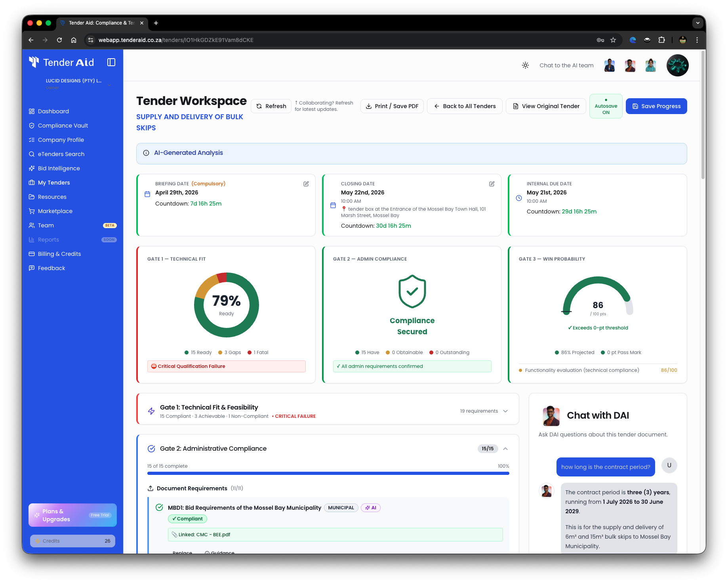The image size is (728, 583).
Task: Click the chat message about contract period
Action: [x=606, y=467]
